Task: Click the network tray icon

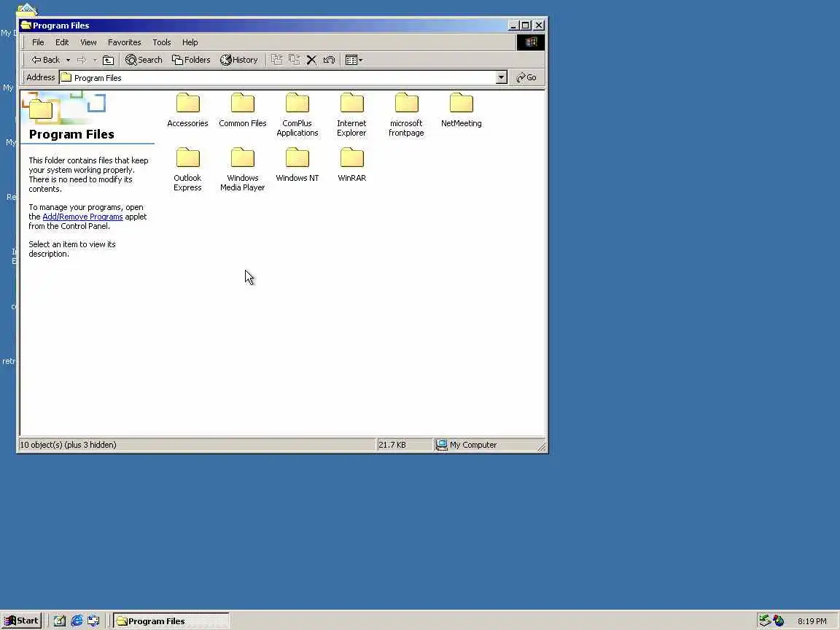Action: [765, 621]
